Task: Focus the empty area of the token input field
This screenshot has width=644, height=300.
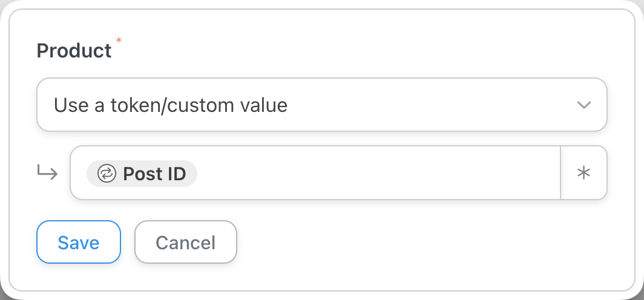Action: (x=375, y=173)
